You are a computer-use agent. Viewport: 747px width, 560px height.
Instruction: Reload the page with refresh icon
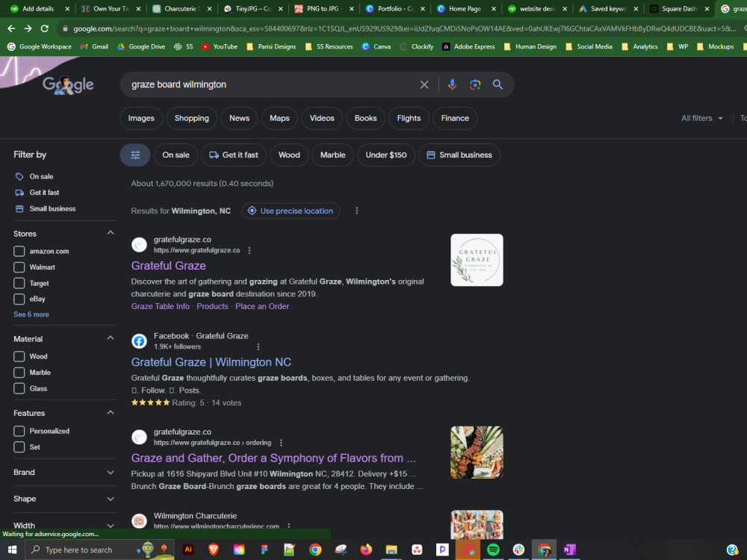pos(45,28)
